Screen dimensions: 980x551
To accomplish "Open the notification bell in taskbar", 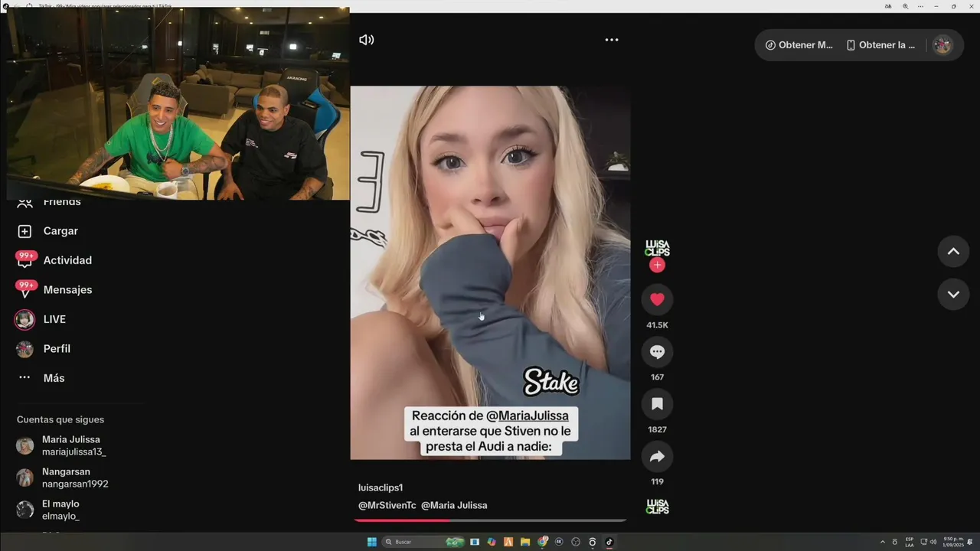I will pos(971,542).
